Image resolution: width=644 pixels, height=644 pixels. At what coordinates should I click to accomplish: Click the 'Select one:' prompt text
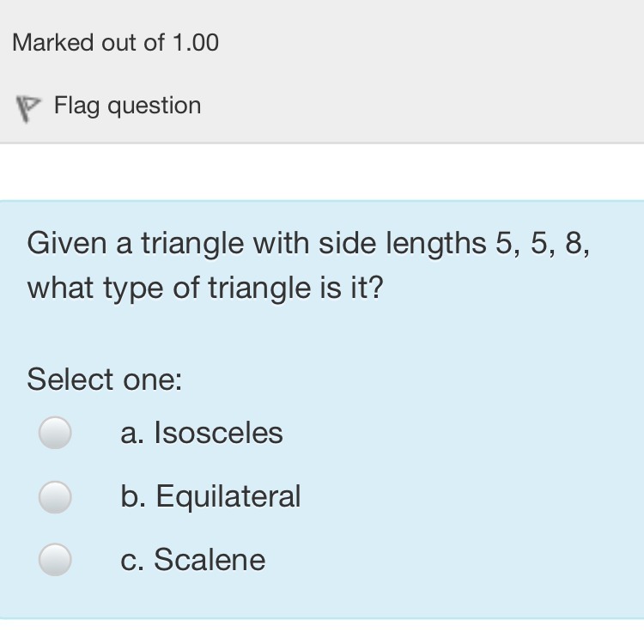pyautogui.click(x=105, y=379)
